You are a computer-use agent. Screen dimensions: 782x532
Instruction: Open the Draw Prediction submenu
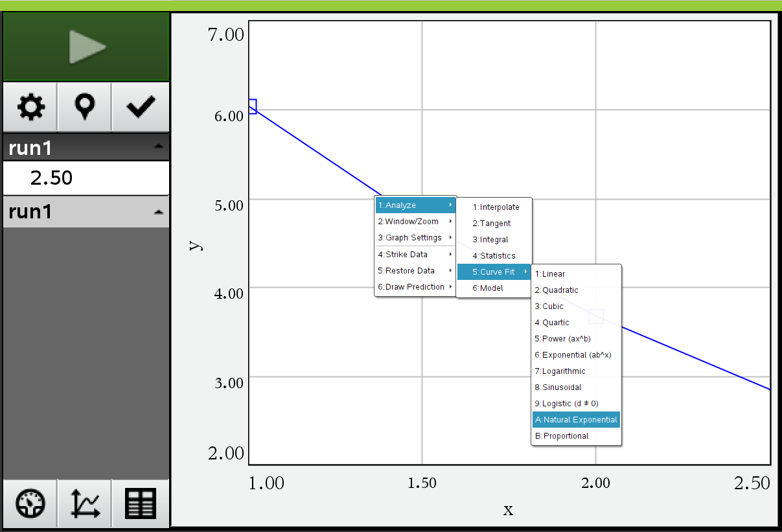click(x=415, y=287)
